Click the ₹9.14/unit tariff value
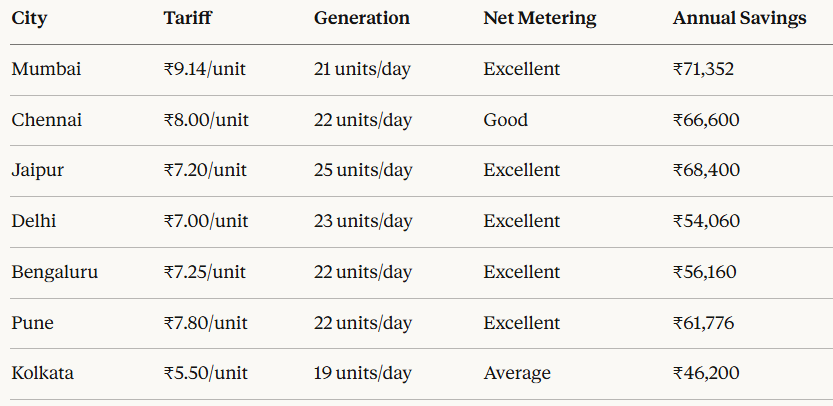The image size is (833, 406). tap(205, 70)
